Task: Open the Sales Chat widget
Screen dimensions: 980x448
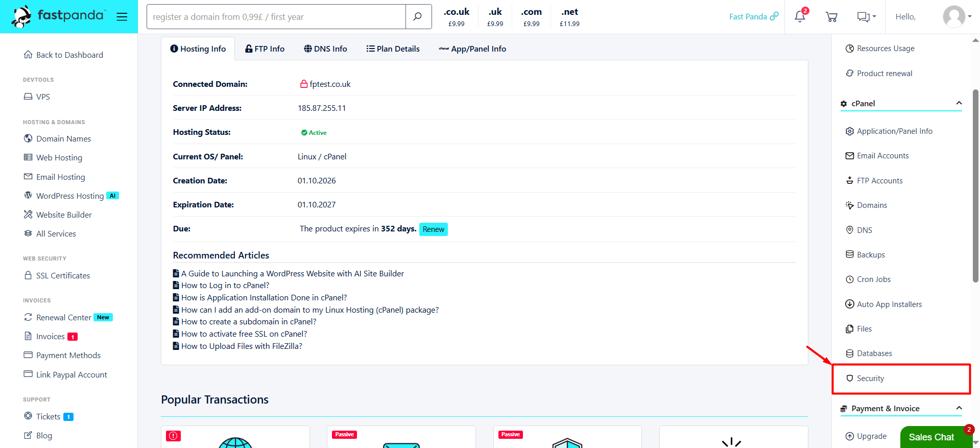Action: point(931,437)
